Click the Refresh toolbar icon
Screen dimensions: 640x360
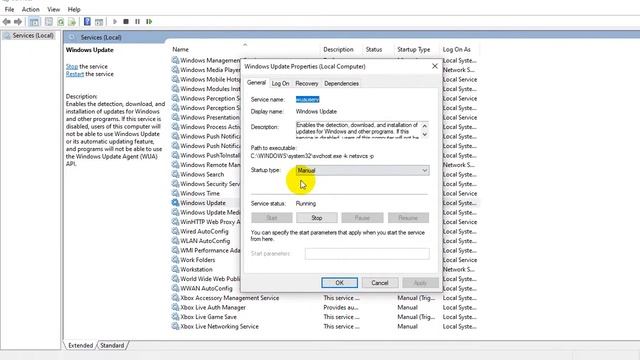(x=60, y=22)
